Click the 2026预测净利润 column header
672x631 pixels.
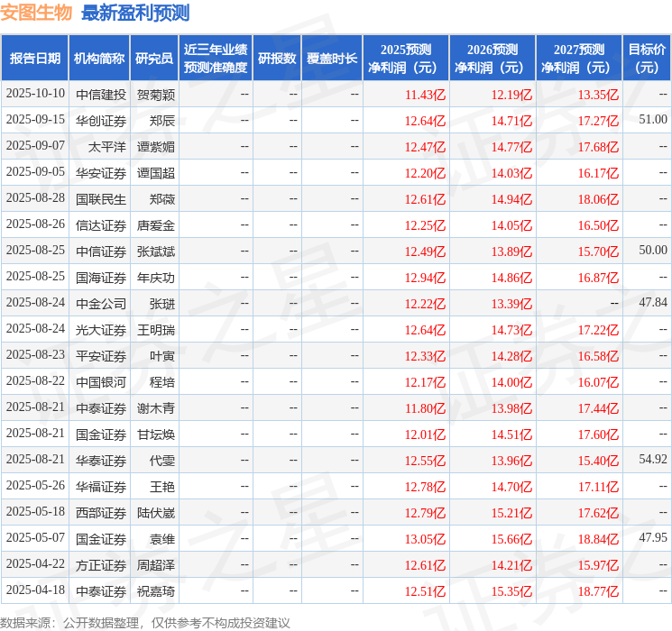coord(492,59)
